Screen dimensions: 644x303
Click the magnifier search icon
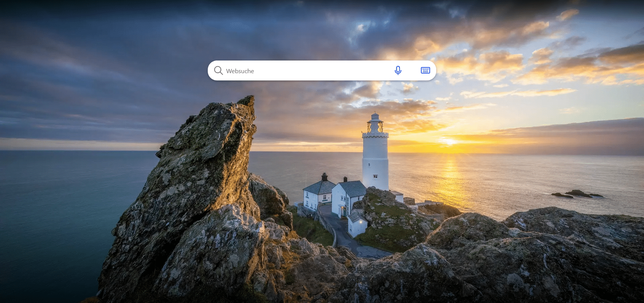[x=219, y=70]
